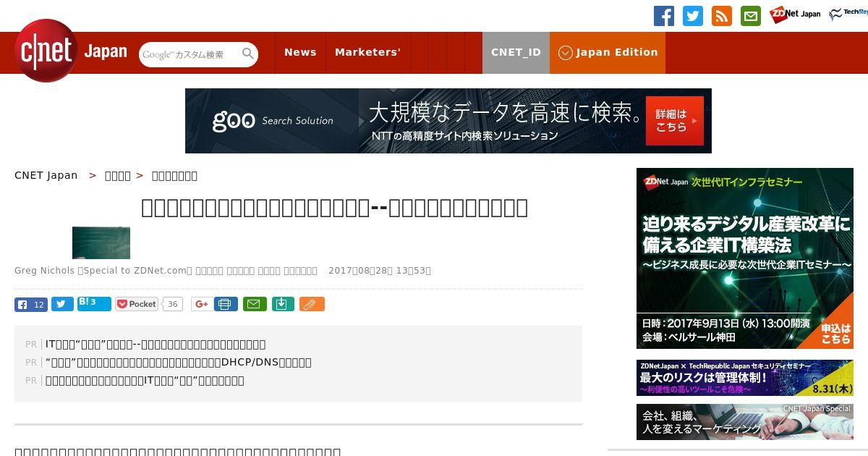Visit TechRepublic logo link
This screenshot has width=868, height=456.
(848, 14)
